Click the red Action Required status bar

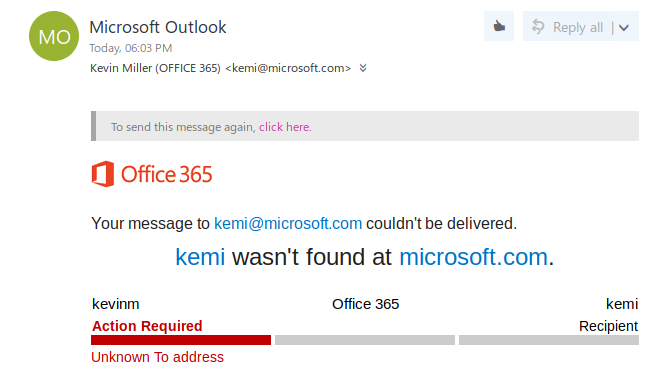click(181, 340)
